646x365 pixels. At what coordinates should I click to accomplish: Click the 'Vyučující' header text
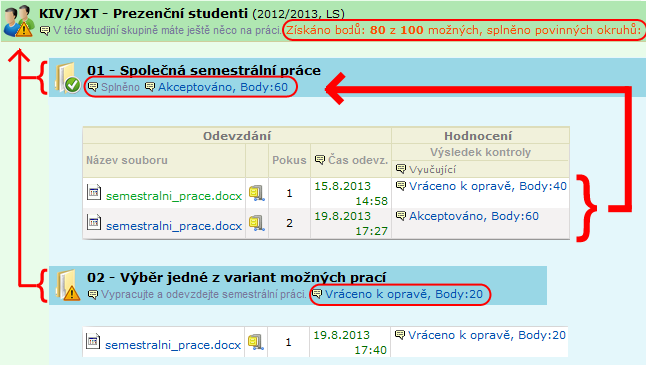(x=432, y=169)
